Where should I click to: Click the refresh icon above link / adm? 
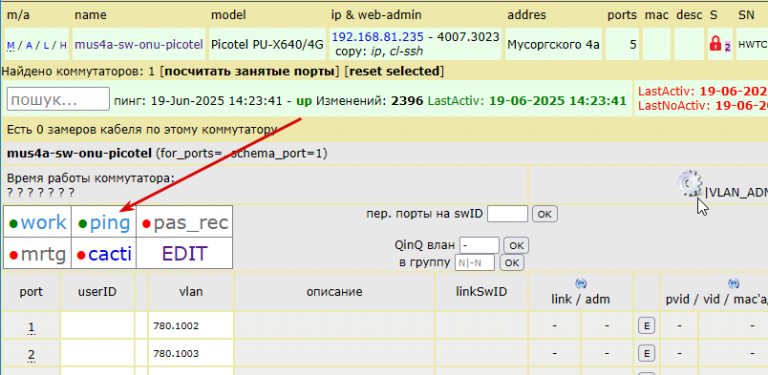click(x=581, y=283)
